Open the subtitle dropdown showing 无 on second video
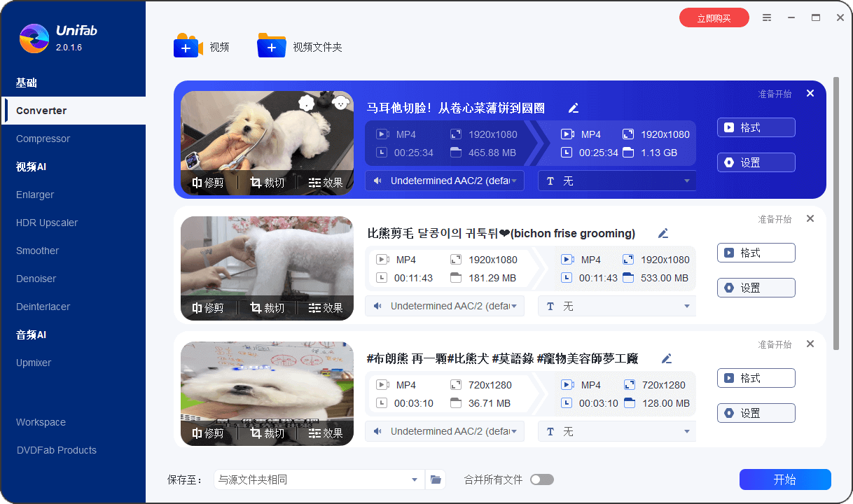This screenshot has height=504, width=853. pos(616,306)
